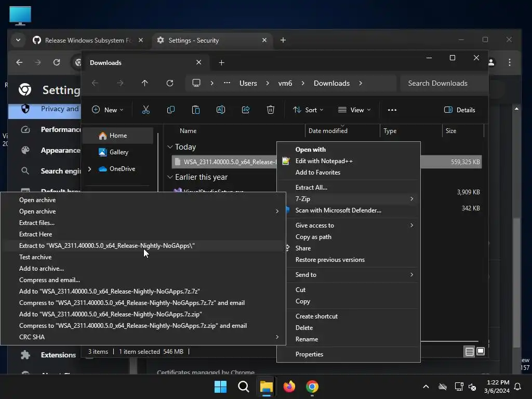Switch to Settings - Security Chrome tab
This screenshot has width=532, height=399.
212,41
